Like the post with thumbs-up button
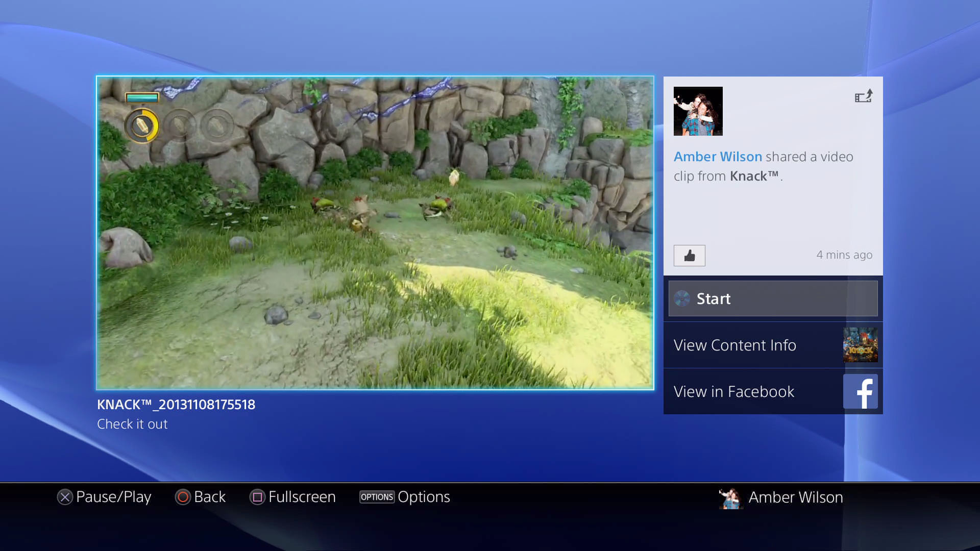Image resolution: width=980 pixels, height=551 pixels. coord(689,256)
